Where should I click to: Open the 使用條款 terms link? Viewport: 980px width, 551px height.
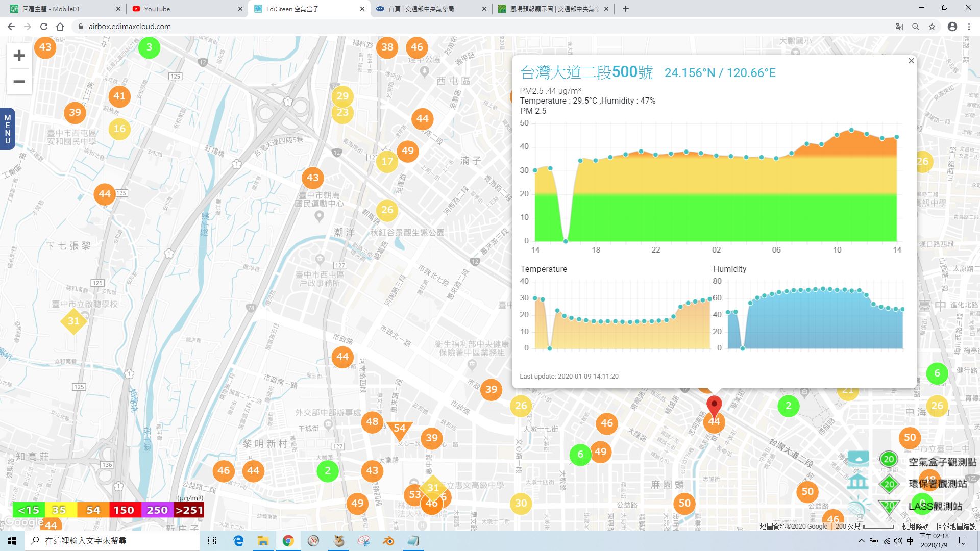pos(915,527)
